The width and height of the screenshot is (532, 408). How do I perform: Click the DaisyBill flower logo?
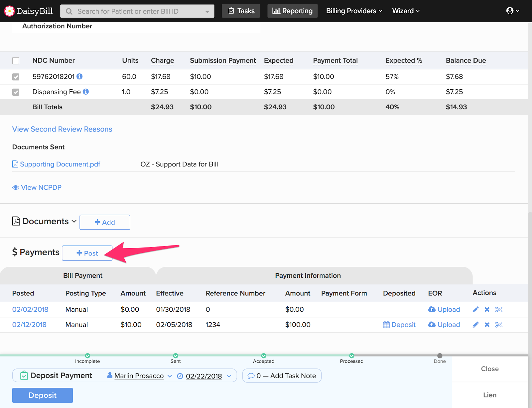coord(9,11)
